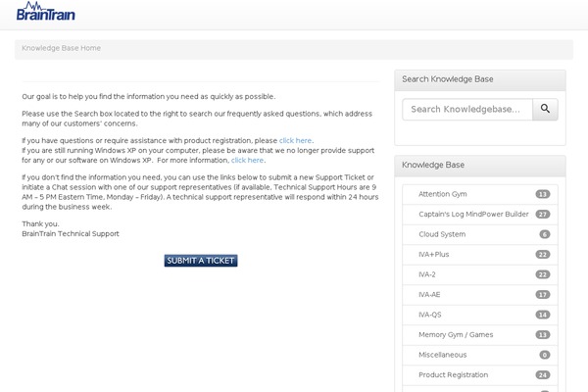
Task: Click the Submit a Ticket button
Action: [201, 261]
